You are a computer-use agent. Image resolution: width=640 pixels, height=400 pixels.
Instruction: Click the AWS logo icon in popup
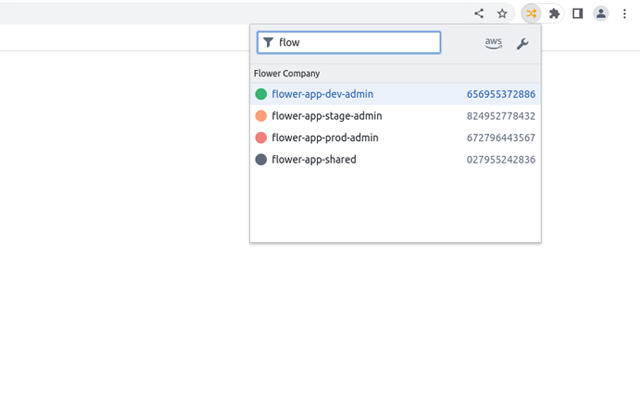coord(493,43)
